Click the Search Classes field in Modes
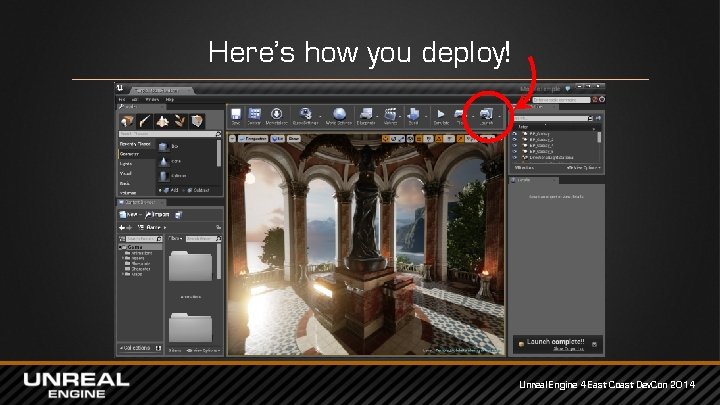The height and width of the screenshot is (405, 720). pos(170,134)
